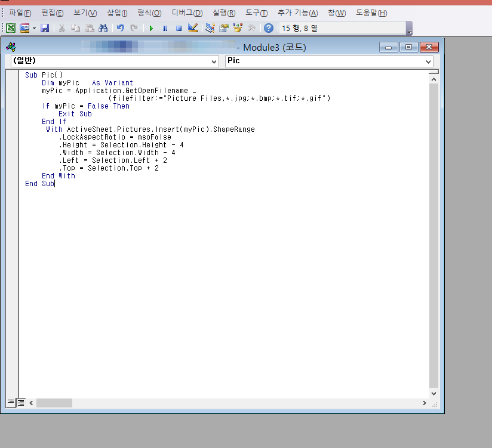Switch to Full Module View button
Viewport: 492px width, 448px height.
tap(21, 403)
